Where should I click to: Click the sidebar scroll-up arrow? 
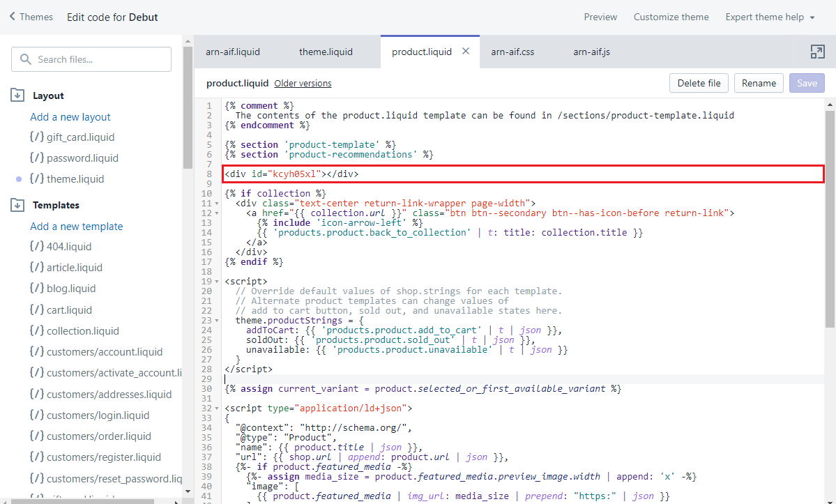[188, 41]
